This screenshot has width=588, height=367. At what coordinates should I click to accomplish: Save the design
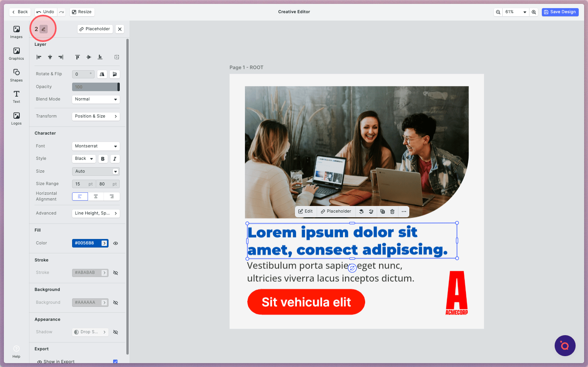pyautogui.click(x=560, y=12)
